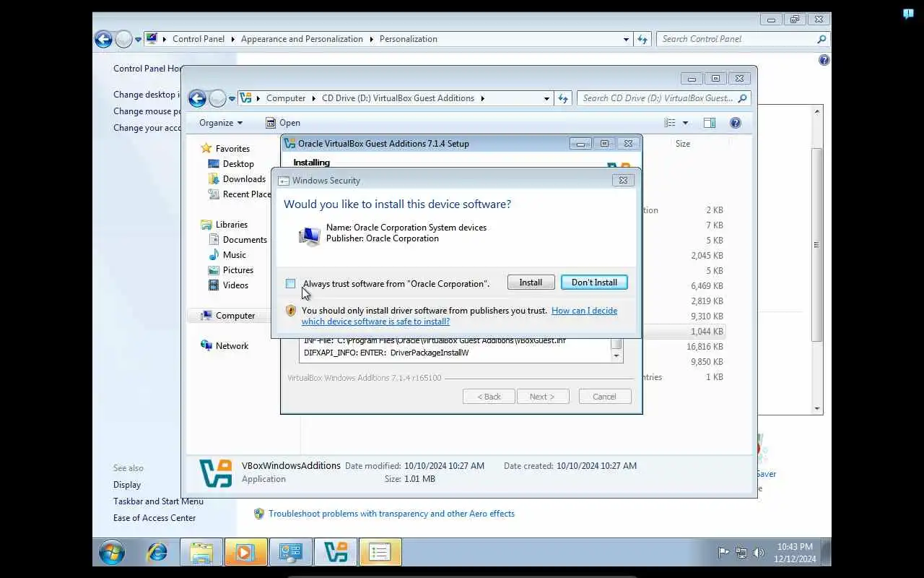Close the Windows Security dialog
The width and height of the screenshot is (924, 578).
click(623, 180)
